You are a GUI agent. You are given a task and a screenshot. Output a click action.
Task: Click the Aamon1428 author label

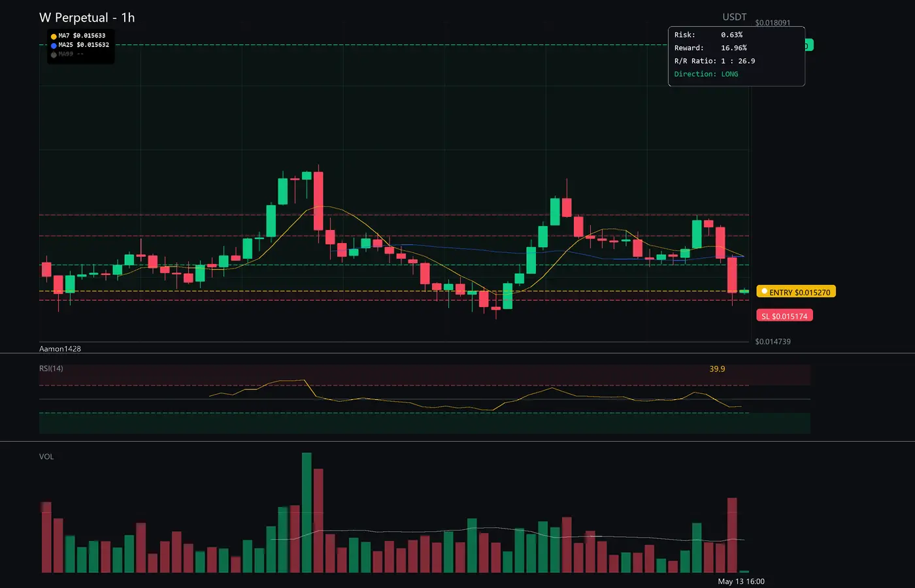[60, 349]
